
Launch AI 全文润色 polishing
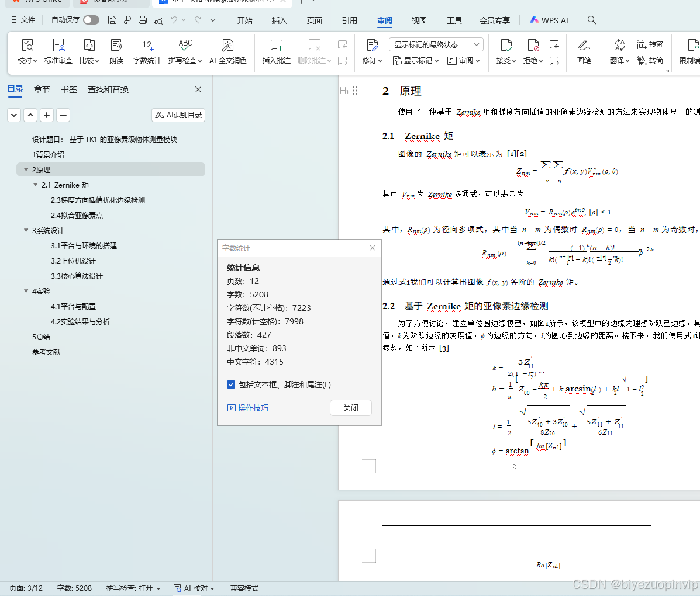(x=227, y=51)
